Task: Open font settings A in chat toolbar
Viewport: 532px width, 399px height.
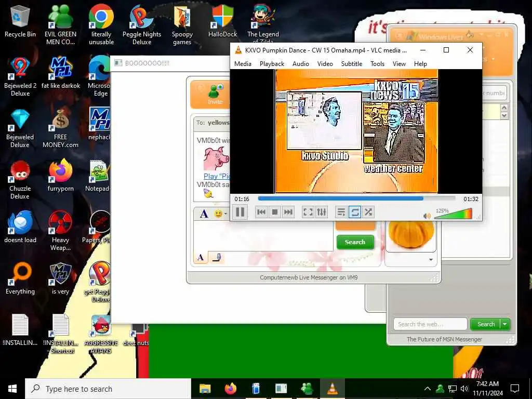Action: tap(204, 214)
